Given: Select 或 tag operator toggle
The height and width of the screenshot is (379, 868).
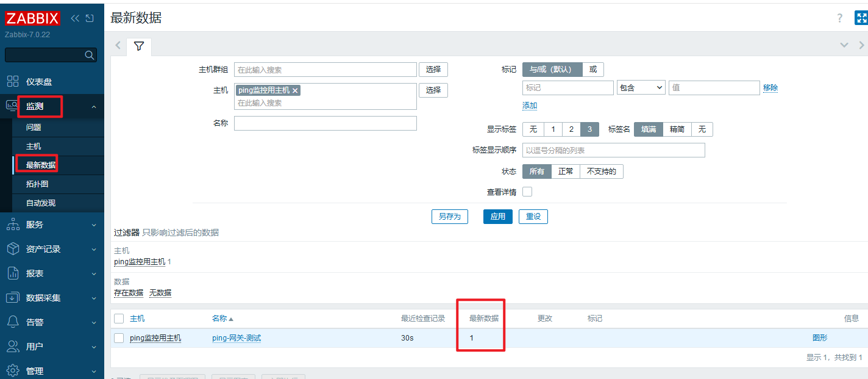Looking at the screenshot, I should click(x=592, y=70).
